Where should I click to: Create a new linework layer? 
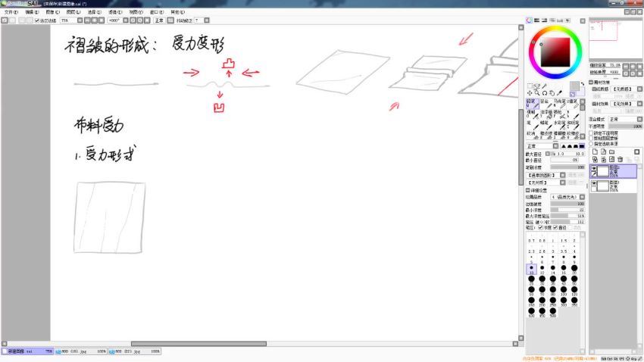point(603,151)
